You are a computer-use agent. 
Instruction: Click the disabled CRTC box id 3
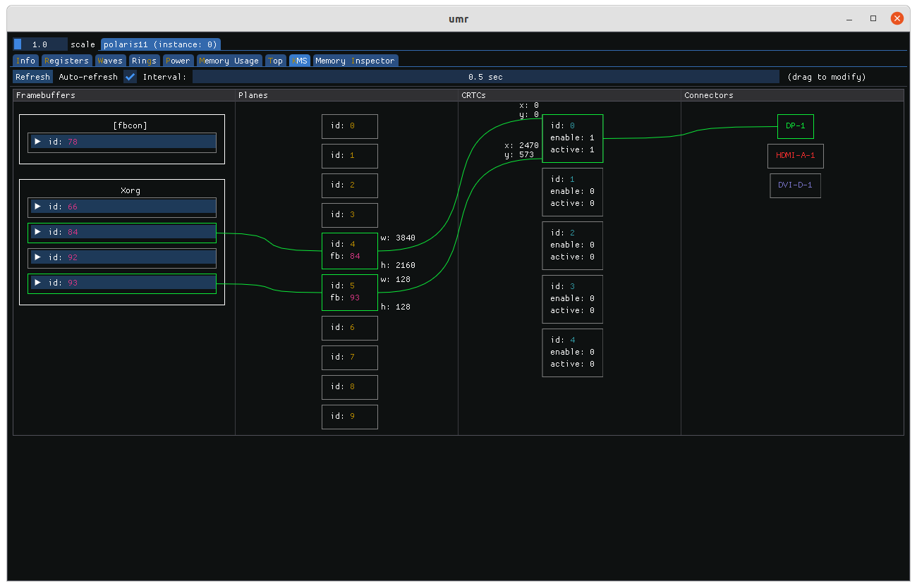573,299
